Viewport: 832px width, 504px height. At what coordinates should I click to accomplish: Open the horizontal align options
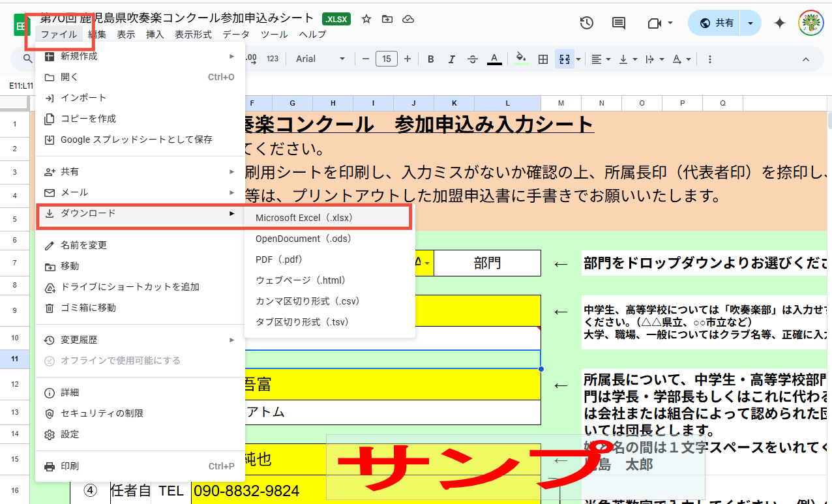[x=601, y=59]
